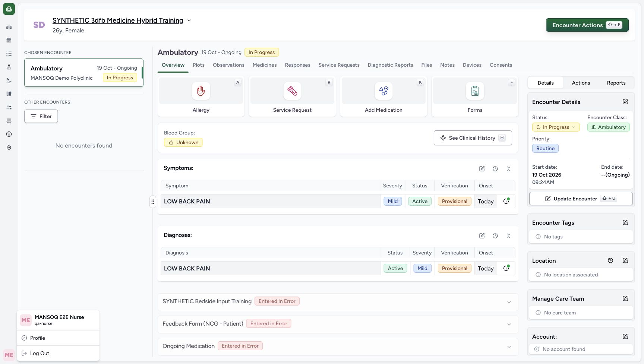Click See Clinical History button
Screen dimensions: 644x364
coord(473,138)
